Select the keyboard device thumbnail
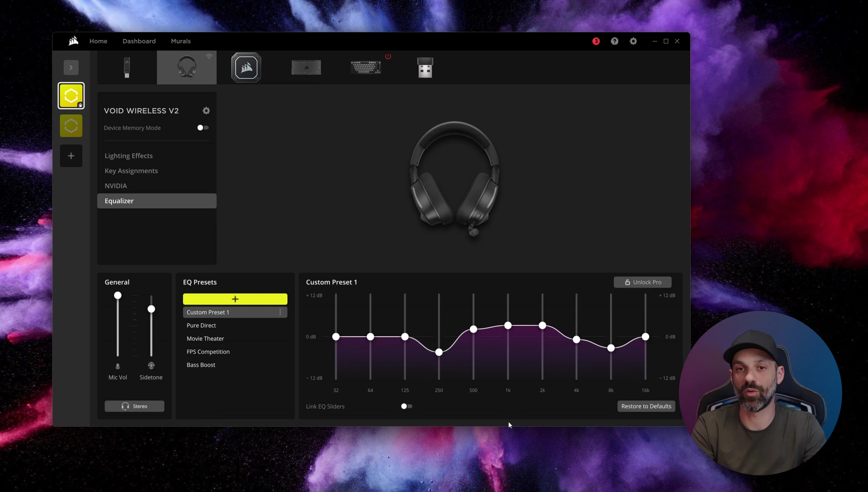The image size is (868, 492). [366, 67]
